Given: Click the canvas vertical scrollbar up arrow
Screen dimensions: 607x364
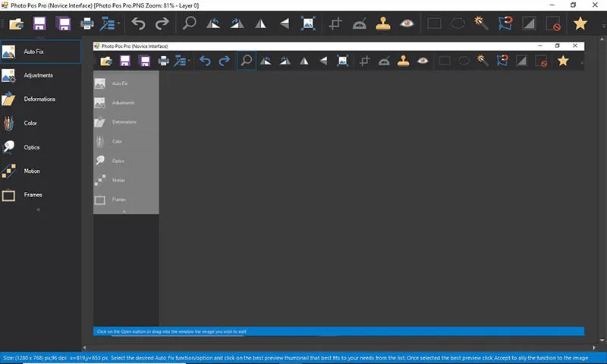Looking at the screenshot, I should pos(602,39).
